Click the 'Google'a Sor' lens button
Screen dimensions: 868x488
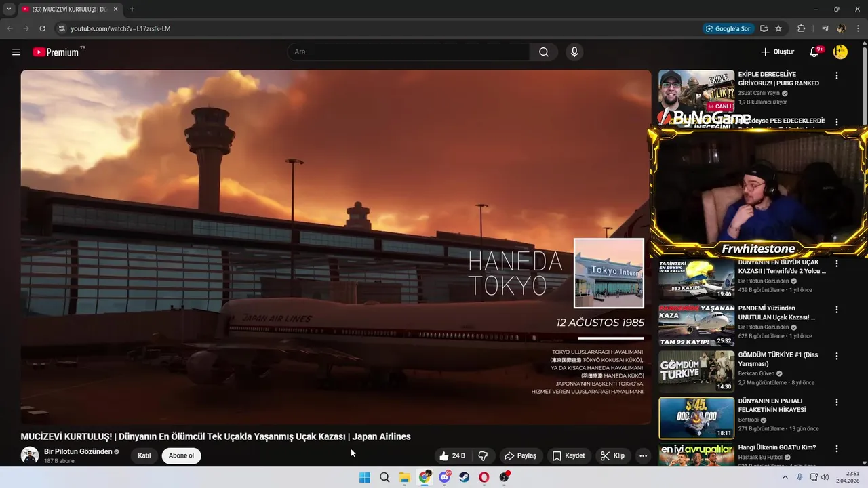coord(728,28)
